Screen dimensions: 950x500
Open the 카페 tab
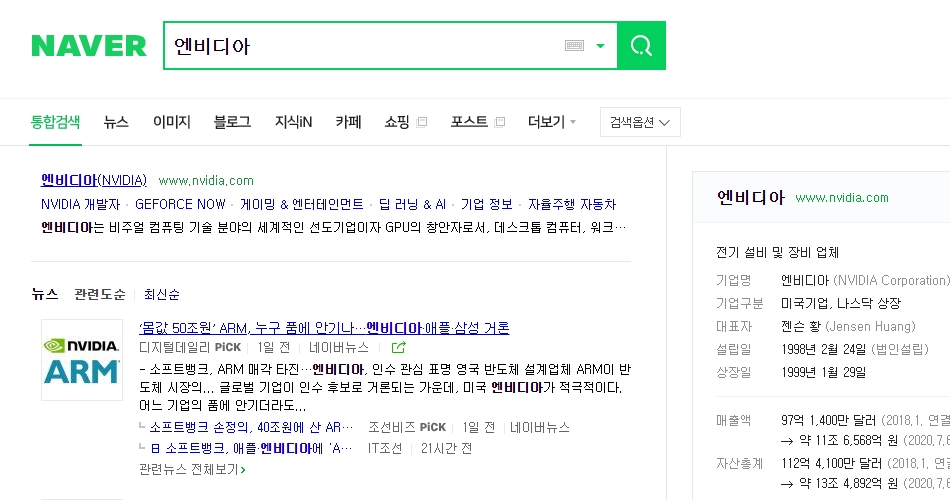(348, 122)
